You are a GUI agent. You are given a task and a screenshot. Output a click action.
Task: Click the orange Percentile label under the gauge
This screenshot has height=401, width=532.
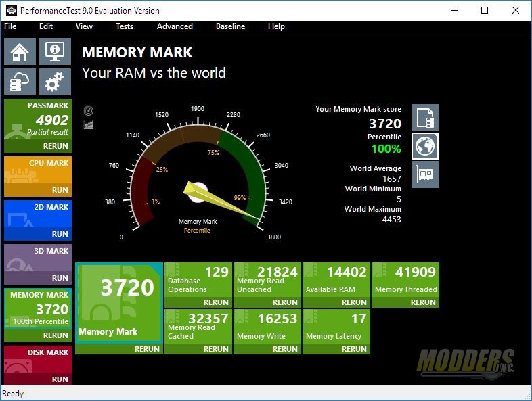pos(197,231)
